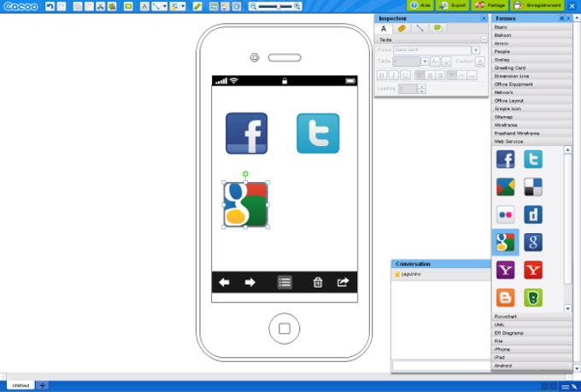The height and width of the screenshot is (392, 581).
Task: Click the trash icon on phone toolbar
Action: 318,283
